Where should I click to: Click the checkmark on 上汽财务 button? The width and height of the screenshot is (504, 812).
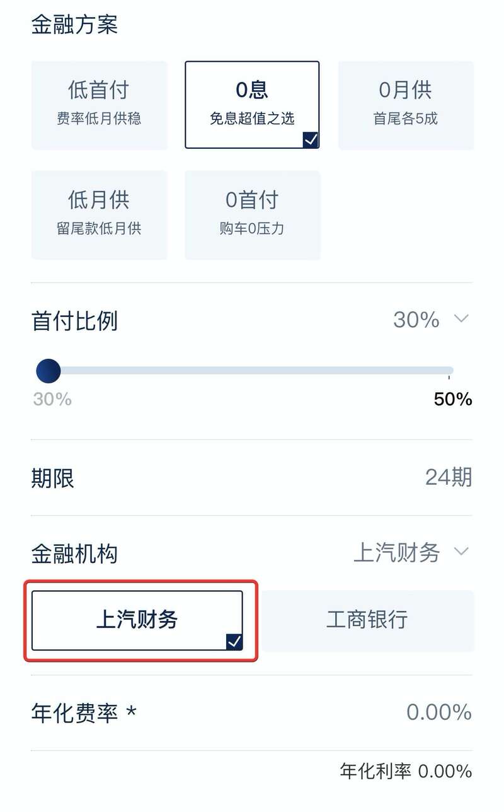pos(234,642)
